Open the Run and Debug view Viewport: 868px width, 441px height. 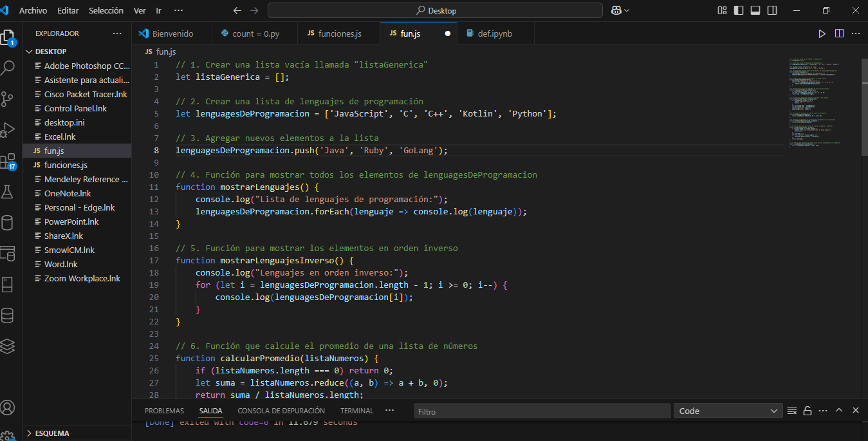click(x=8, y=129)
